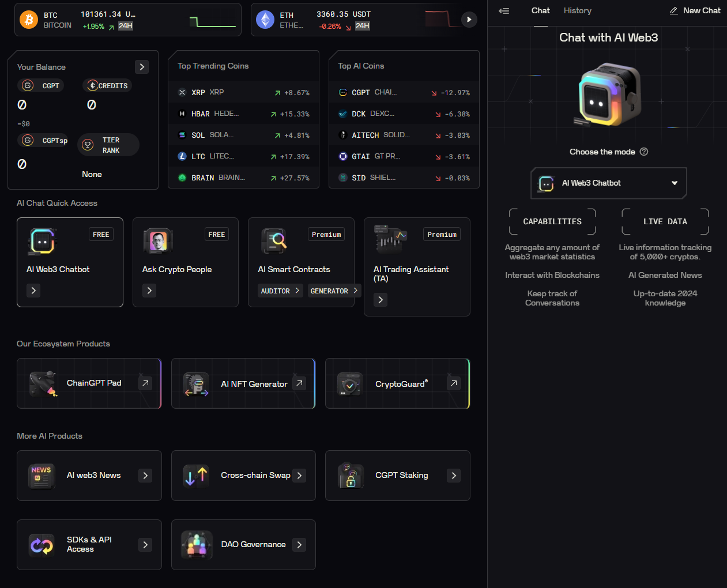Start a New Chat
The image size is (727, 588).
tap(695, 10)
